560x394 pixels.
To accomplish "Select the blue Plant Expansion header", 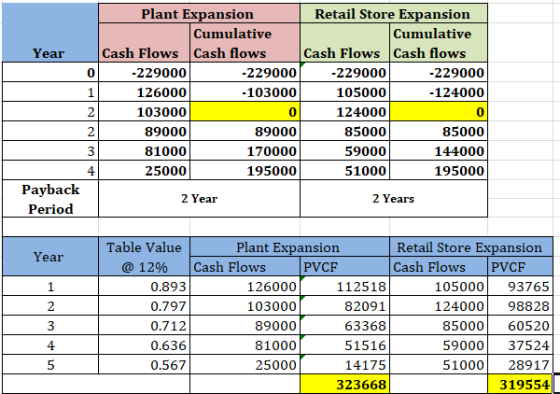I will 290,247.
